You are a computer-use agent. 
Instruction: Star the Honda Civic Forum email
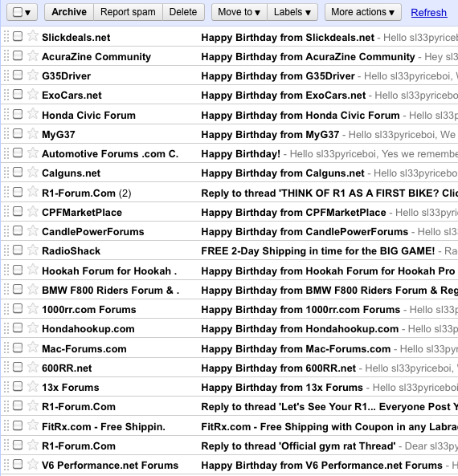tap(32, 114)
